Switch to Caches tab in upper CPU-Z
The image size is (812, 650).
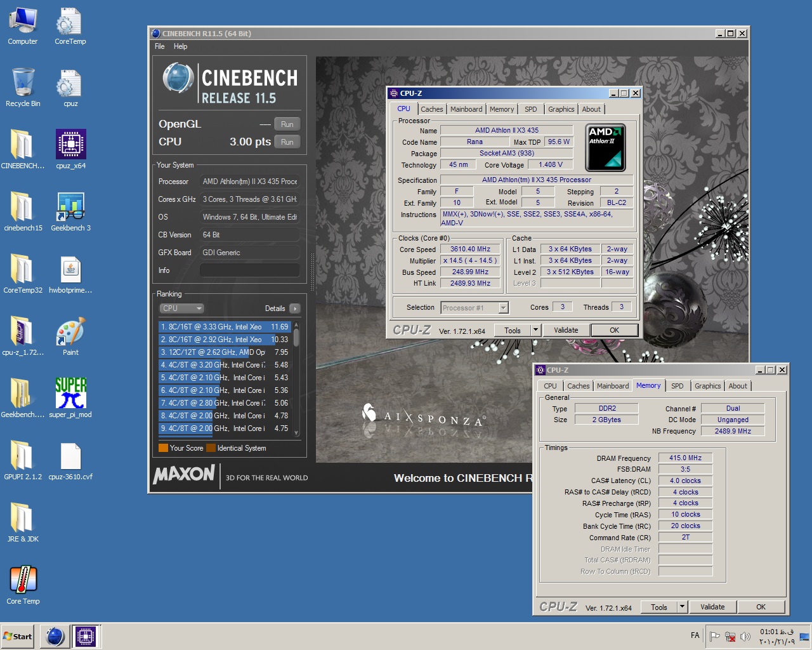432,109
